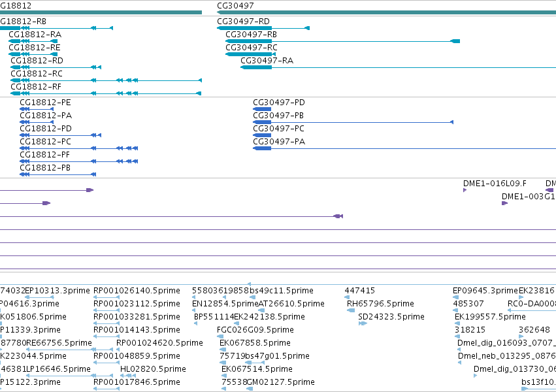The width and height of the screenshot is (556, 392).
Task: Select the CG18812-PE protein label
Action: 45,103
